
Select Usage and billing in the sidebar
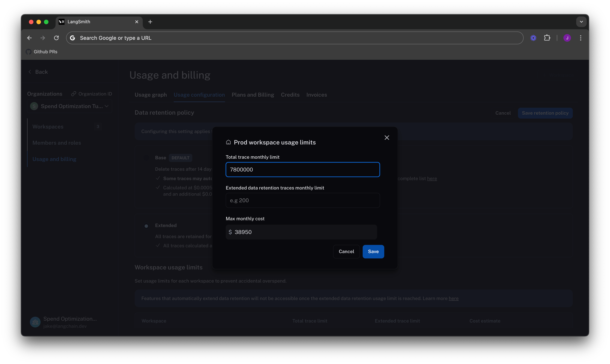(54, 159)
